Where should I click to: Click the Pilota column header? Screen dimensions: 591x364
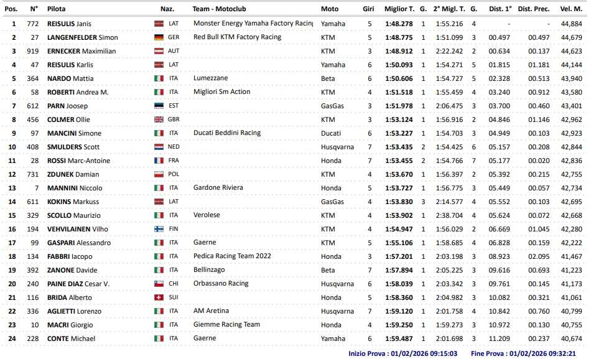[x=56, y=9]
